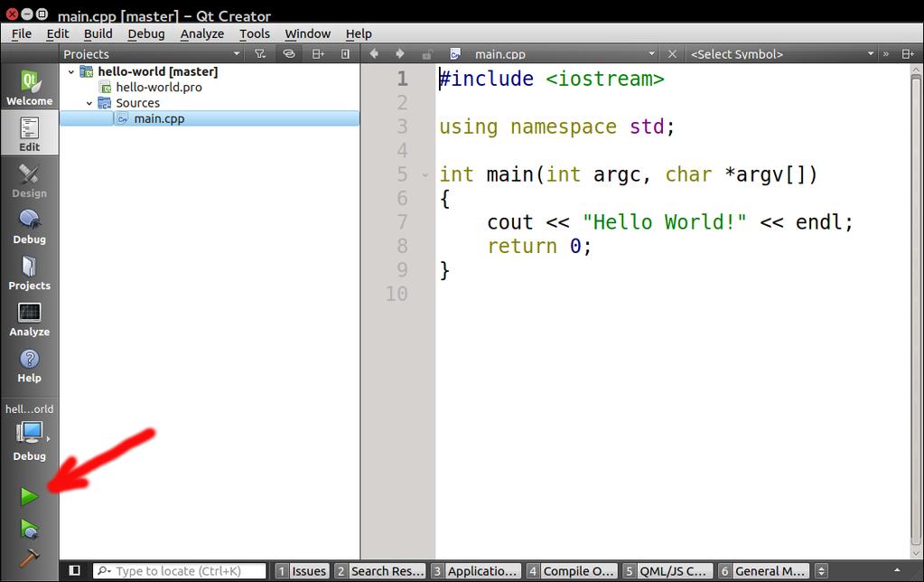Click the editor vertical scrollbar
Image resolution: width=924 pixels, height=582 pixels.
coord(916,312)
